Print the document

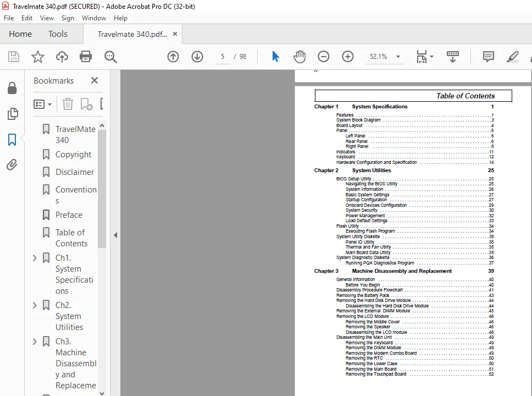[x=86, y=57]
